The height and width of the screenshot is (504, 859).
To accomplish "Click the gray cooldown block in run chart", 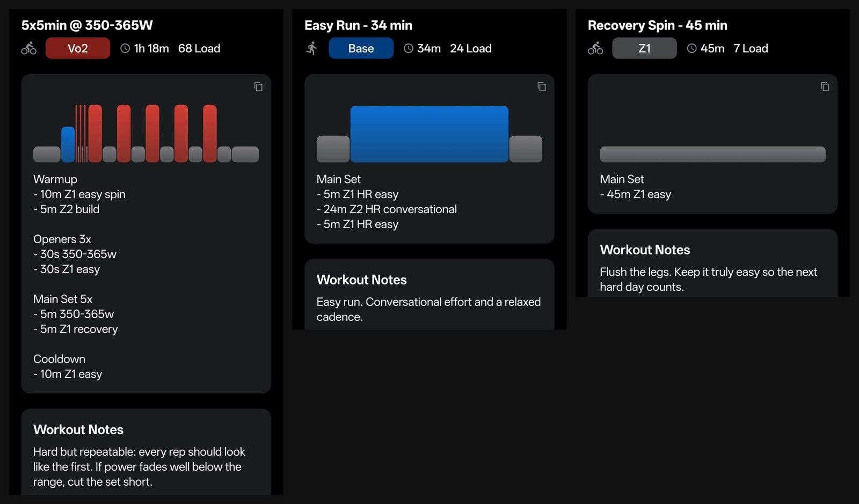I will (x=526, y=149).
